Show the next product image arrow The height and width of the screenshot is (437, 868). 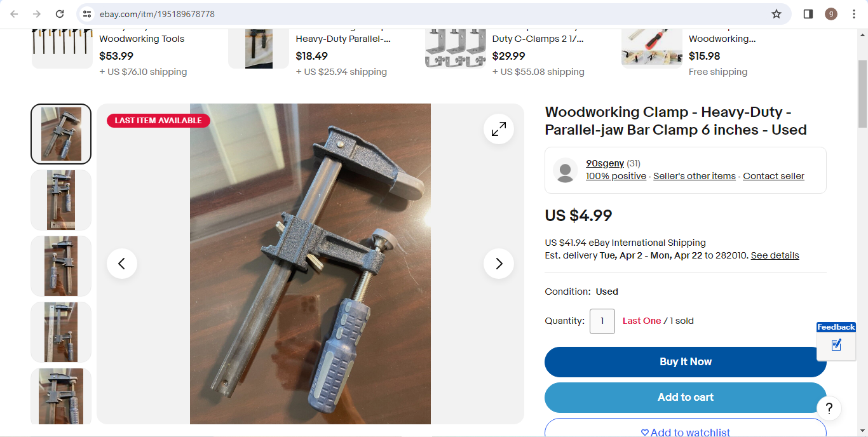point(499,264)
